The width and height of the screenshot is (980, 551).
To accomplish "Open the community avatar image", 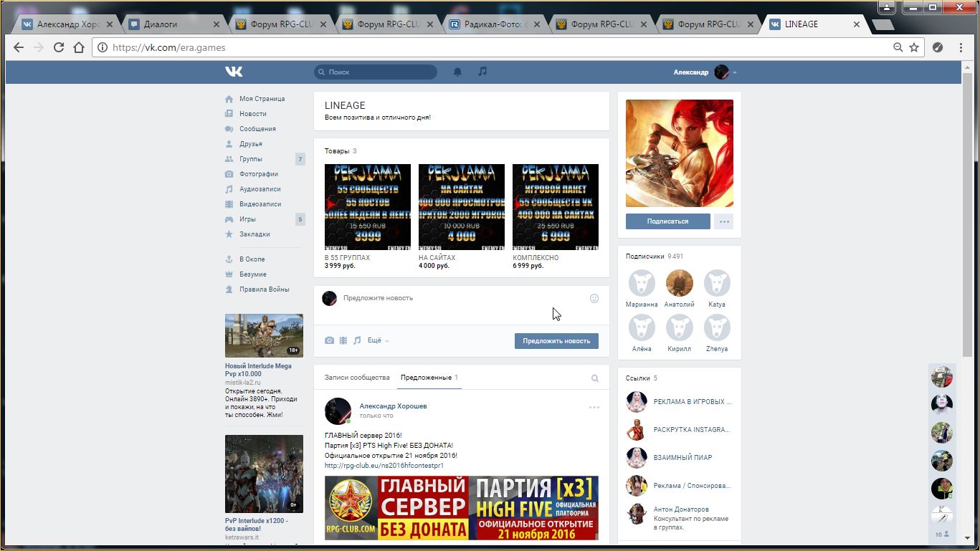I will (x=680, y=153).
